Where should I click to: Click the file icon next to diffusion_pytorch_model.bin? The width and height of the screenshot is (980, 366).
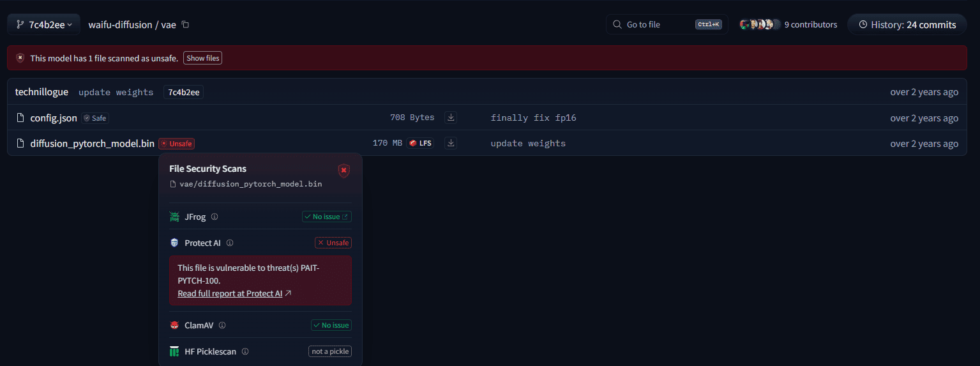tap(20, 143)
